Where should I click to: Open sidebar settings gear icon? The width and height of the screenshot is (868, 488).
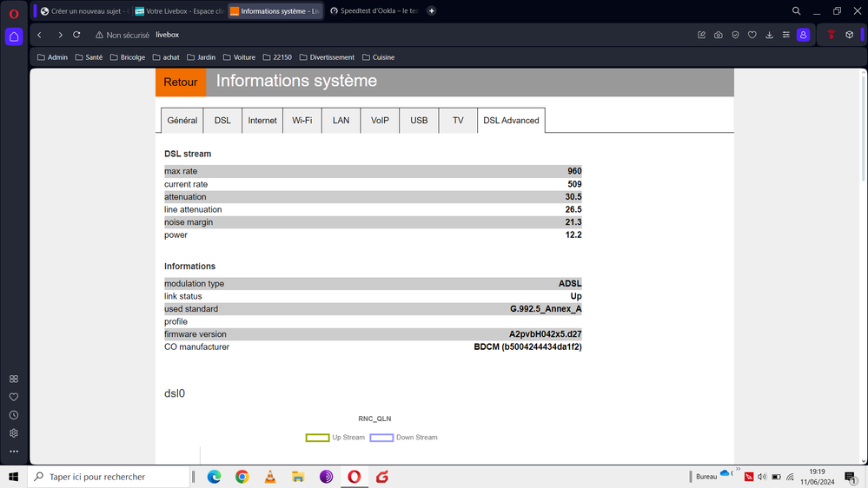(x=14, y=433)
